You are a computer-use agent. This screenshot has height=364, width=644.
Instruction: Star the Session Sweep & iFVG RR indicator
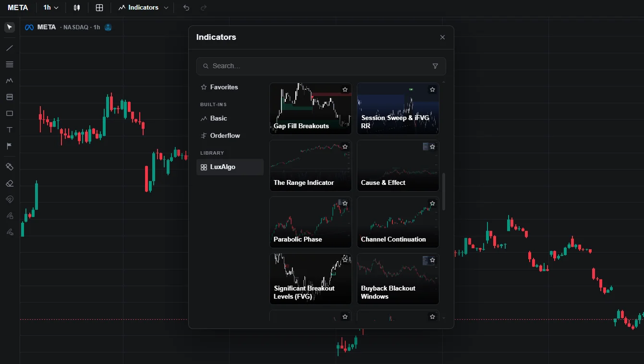point(432,90)
